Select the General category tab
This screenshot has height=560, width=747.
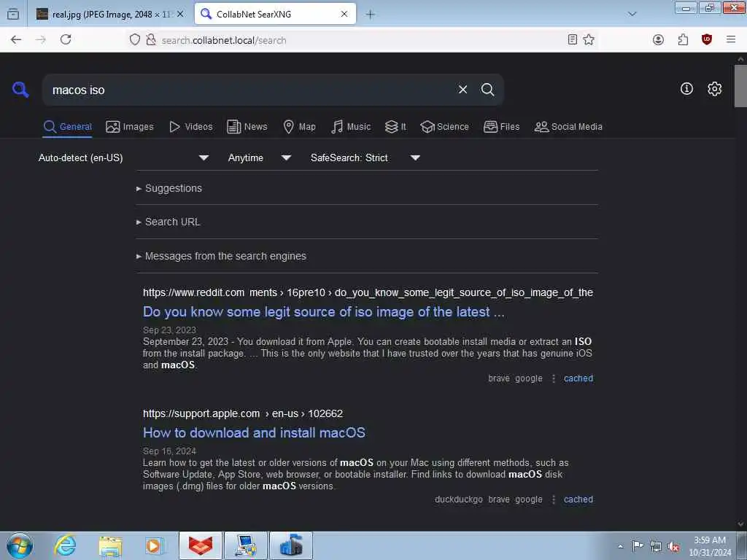coord(67,127)
